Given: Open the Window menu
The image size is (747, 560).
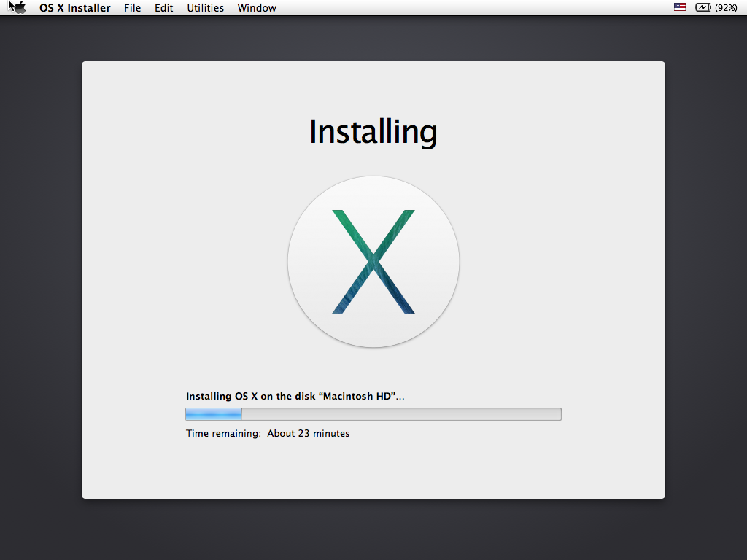Looking at the screenshot, I should coord(257,8).
